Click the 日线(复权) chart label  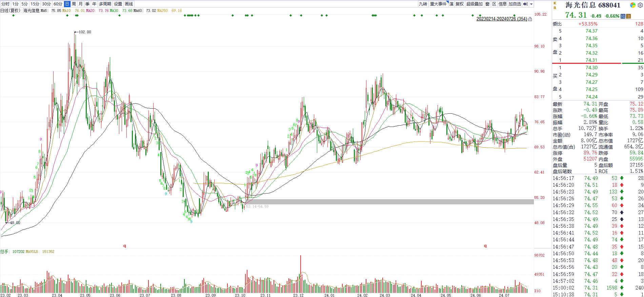coord(11,11)
